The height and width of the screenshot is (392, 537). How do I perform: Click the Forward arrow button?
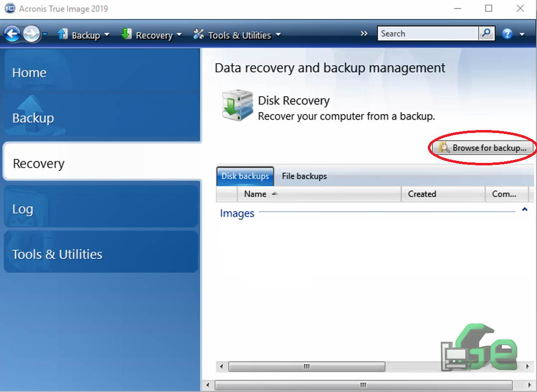31,34
